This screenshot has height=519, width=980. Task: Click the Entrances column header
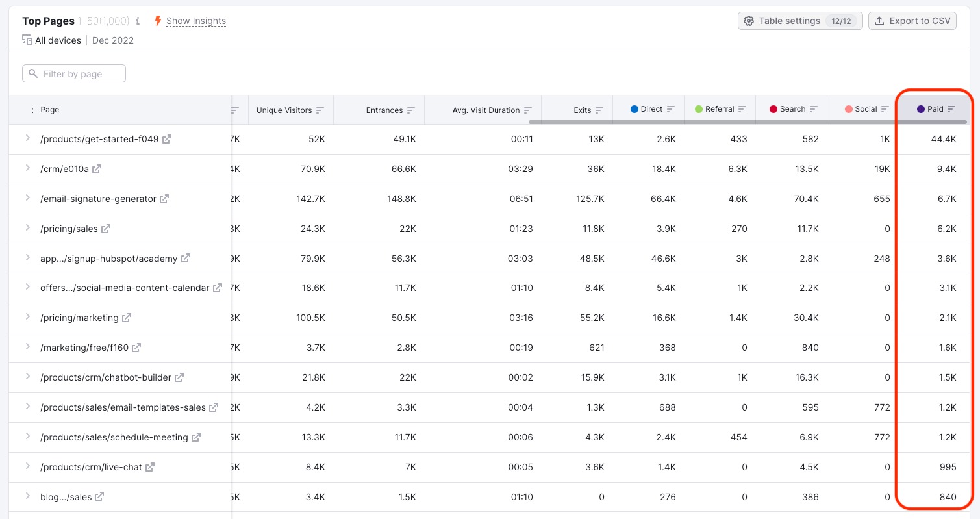[x=384, y=110]
